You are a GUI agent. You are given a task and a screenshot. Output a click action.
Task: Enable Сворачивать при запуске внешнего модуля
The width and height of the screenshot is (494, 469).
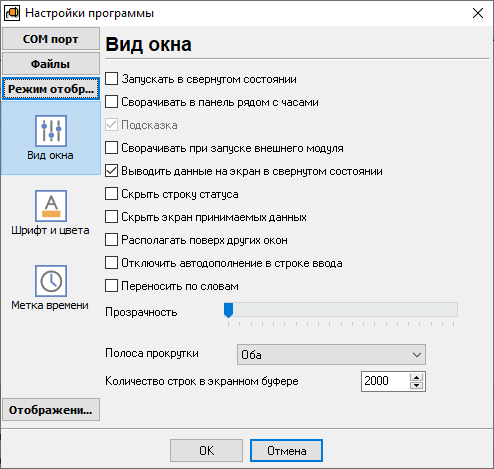click(111, 148)
